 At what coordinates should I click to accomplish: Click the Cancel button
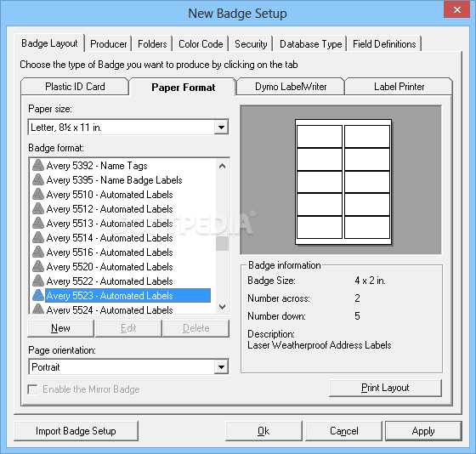[x=343, y=431]
